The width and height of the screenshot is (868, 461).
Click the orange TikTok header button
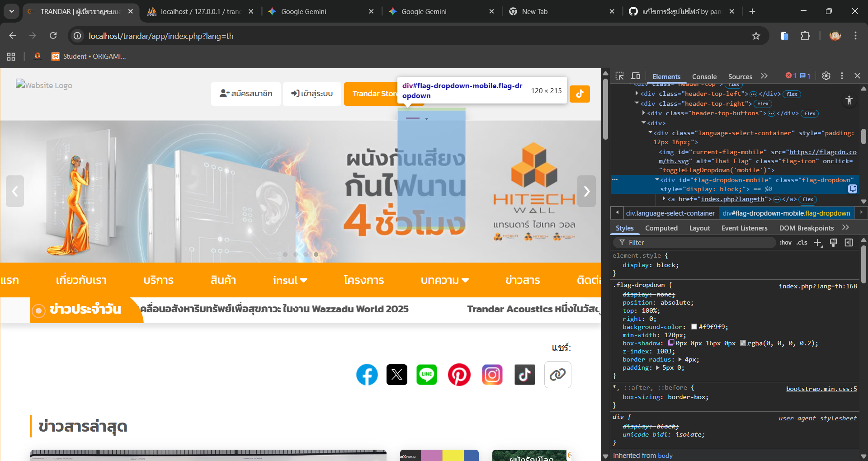click(580, 94)
